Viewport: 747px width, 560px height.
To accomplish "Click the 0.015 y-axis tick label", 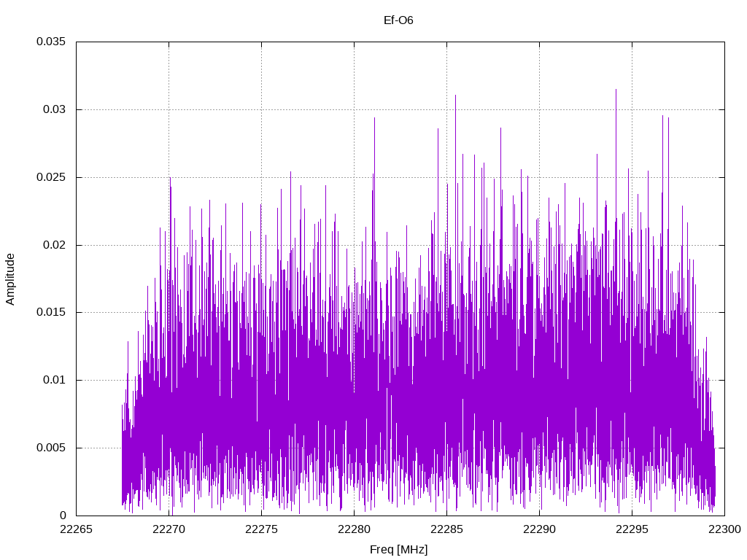I will tap(51, 312).
